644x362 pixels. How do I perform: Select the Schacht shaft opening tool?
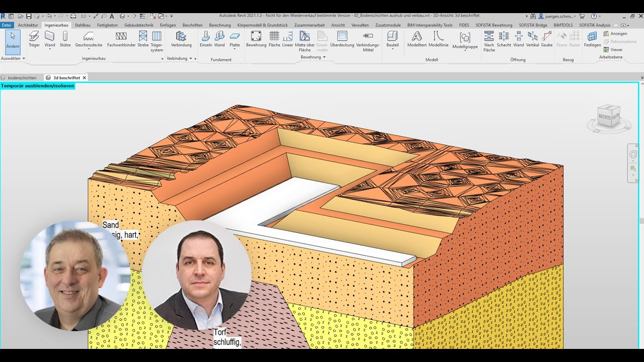click(x=504, y=39)
